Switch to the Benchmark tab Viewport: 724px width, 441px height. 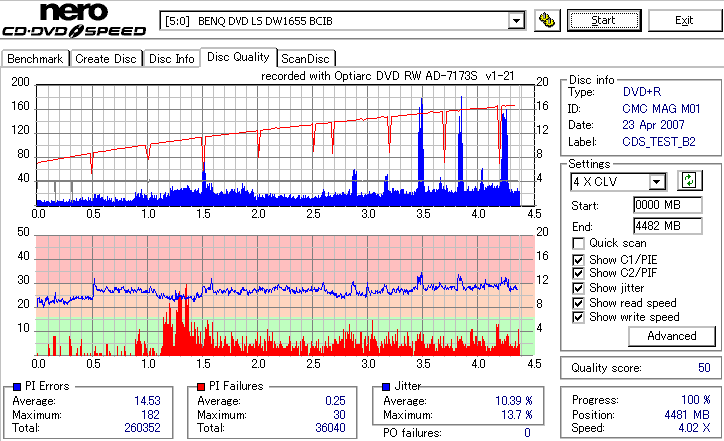[35, 59]
